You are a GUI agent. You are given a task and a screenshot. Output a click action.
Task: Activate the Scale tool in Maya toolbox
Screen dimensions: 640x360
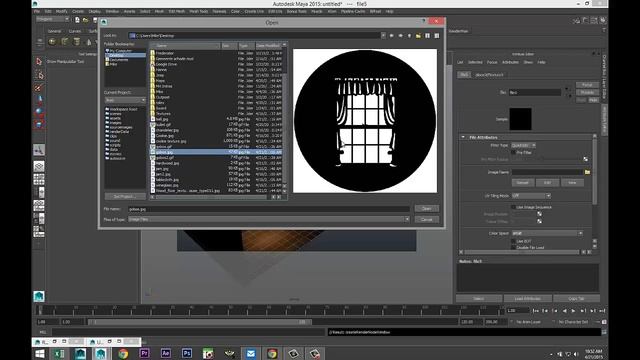[39, 124]
